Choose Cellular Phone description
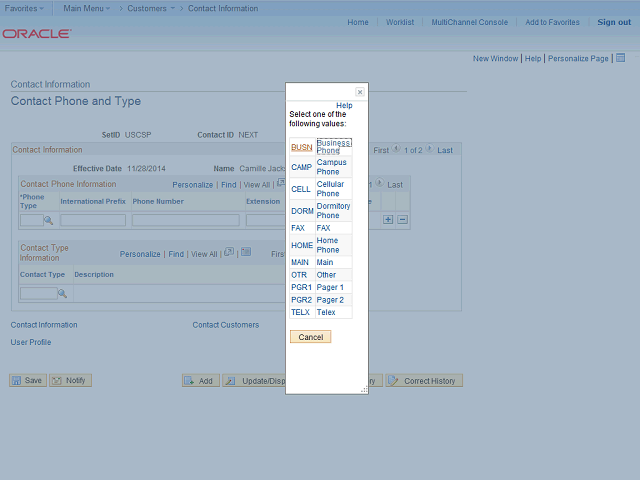 coord(330,189)
